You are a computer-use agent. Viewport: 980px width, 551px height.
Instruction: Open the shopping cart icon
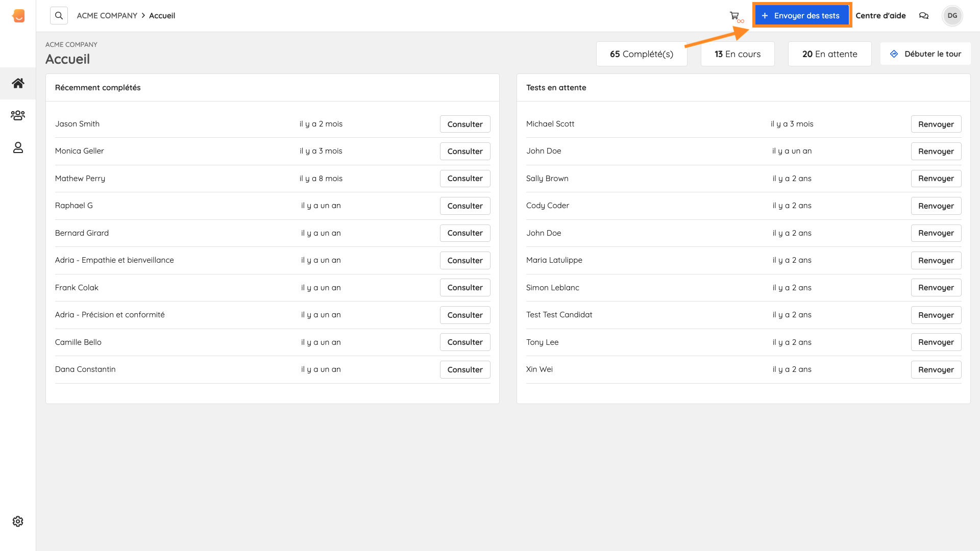pyautogui.click(x=734, y=16)
